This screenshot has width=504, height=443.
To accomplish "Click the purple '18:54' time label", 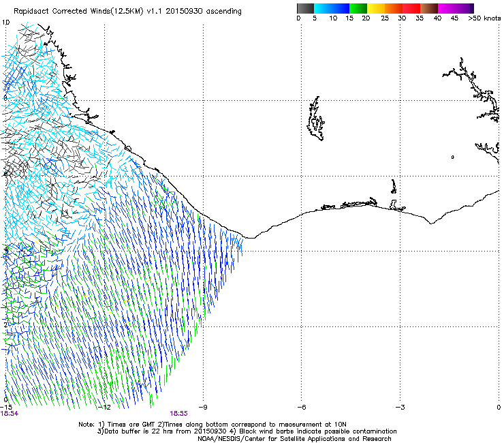I will pyautogui.click(x=10, y=414).
